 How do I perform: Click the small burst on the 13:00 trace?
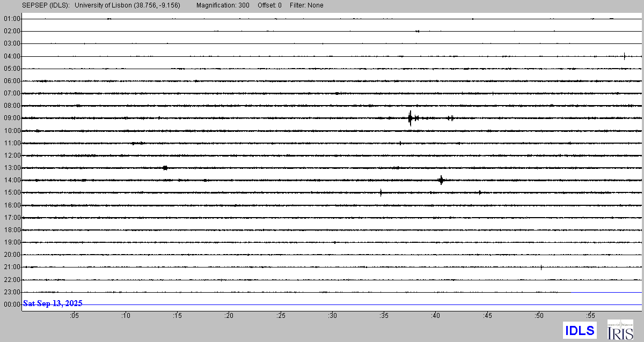coord(165,168)
